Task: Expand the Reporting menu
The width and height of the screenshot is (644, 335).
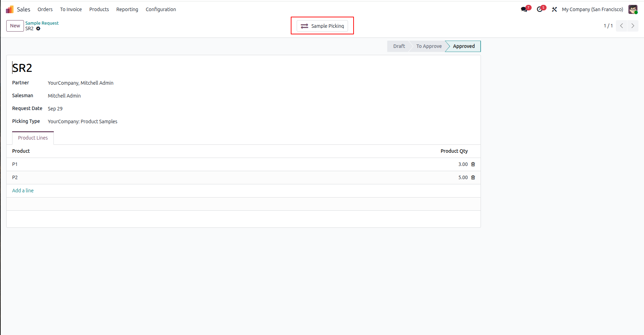Action: pos(127,9)
